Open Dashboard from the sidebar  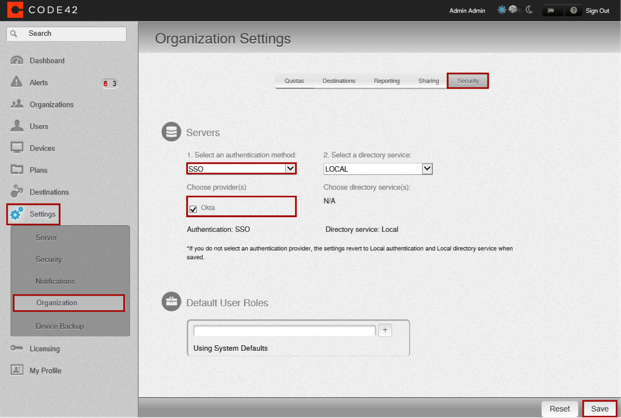(46, 61)
